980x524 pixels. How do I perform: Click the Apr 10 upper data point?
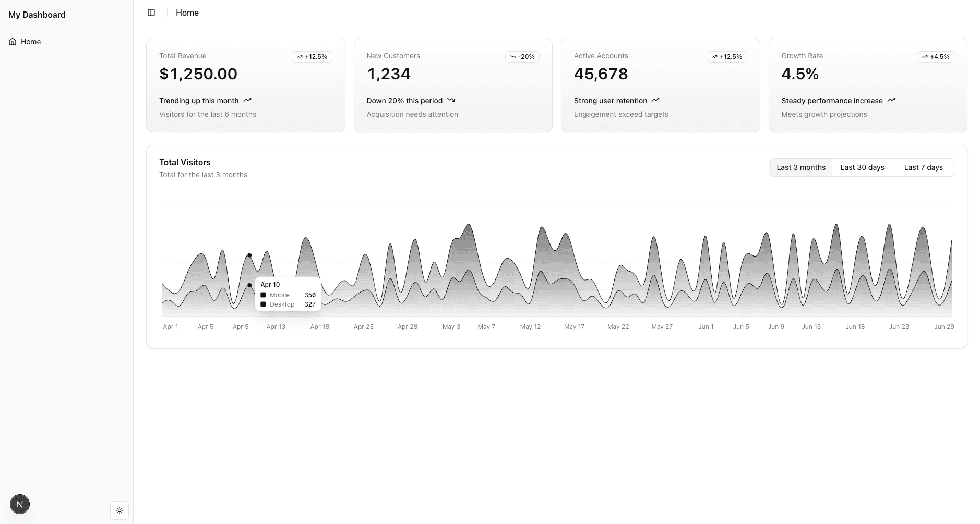coord(249,255)
